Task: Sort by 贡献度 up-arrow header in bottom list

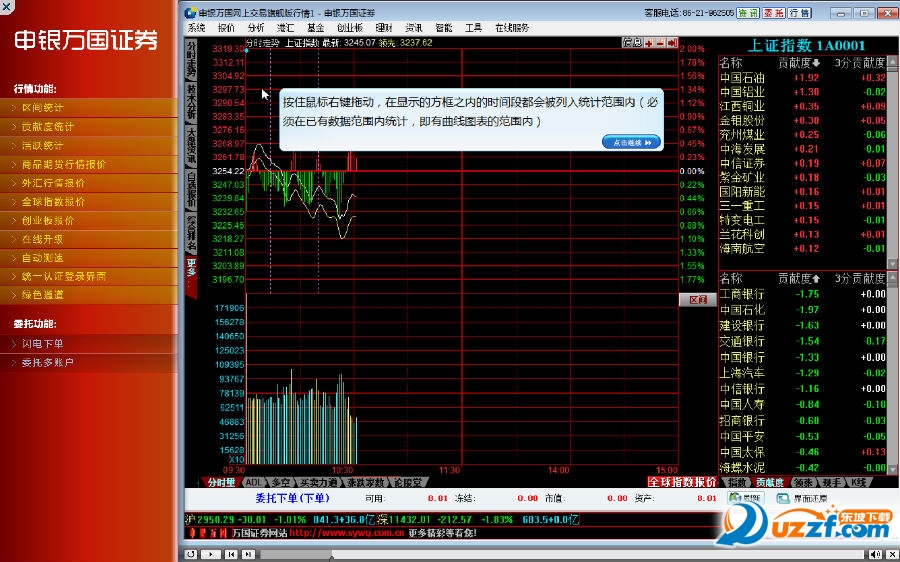Action: (799, 278)
